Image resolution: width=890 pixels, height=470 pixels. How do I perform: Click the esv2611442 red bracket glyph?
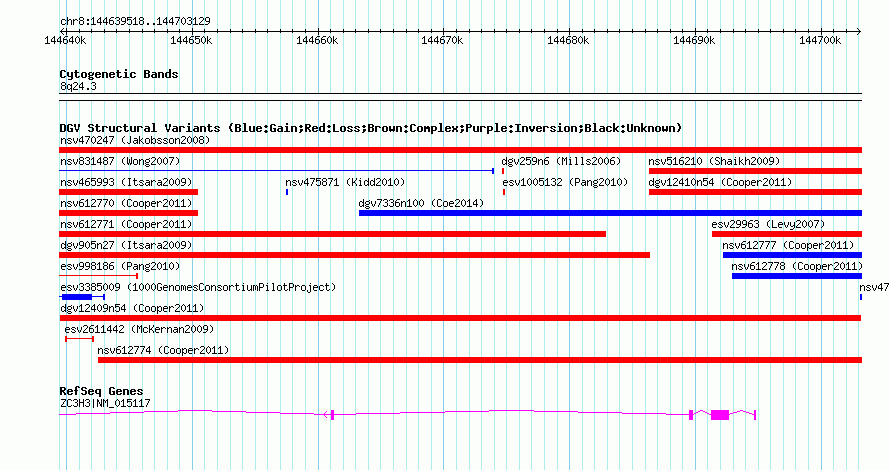tap(79, 339)
